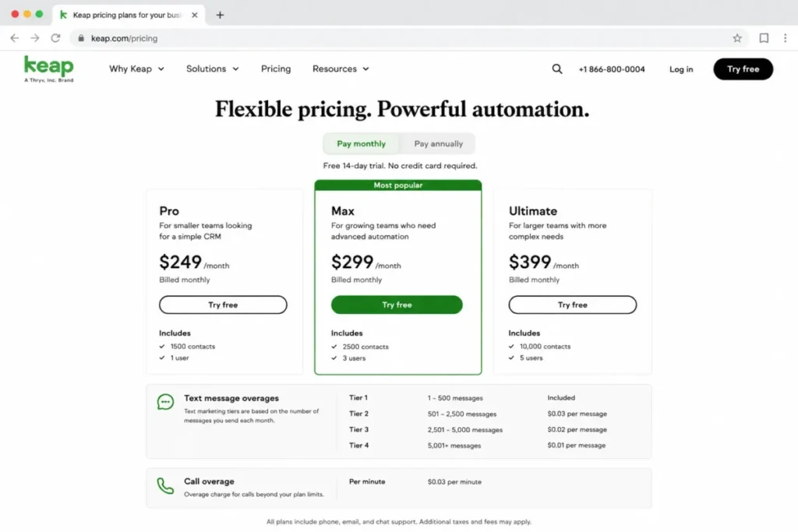Screen dimensions: 798x532
Task: Reload the page with the refresh icon
Action: (55, 38)
